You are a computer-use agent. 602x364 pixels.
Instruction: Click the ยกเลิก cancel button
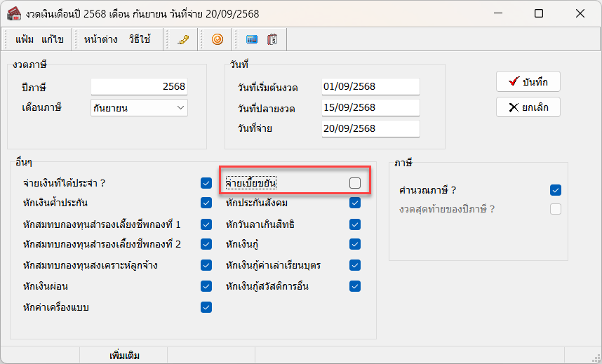pyautogui.click(x=528, y=107)
